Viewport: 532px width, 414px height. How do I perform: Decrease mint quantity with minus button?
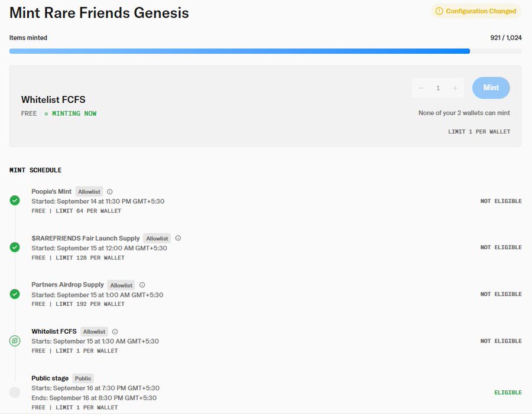(421, 88)
